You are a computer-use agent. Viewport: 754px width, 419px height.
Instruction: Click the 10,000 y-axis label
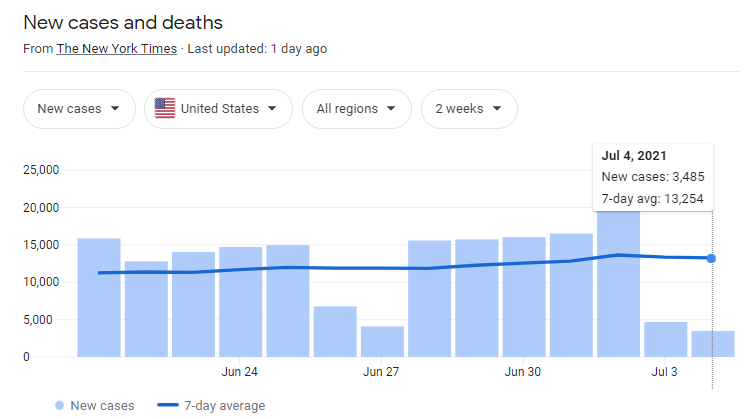click(x=41, y=282)
